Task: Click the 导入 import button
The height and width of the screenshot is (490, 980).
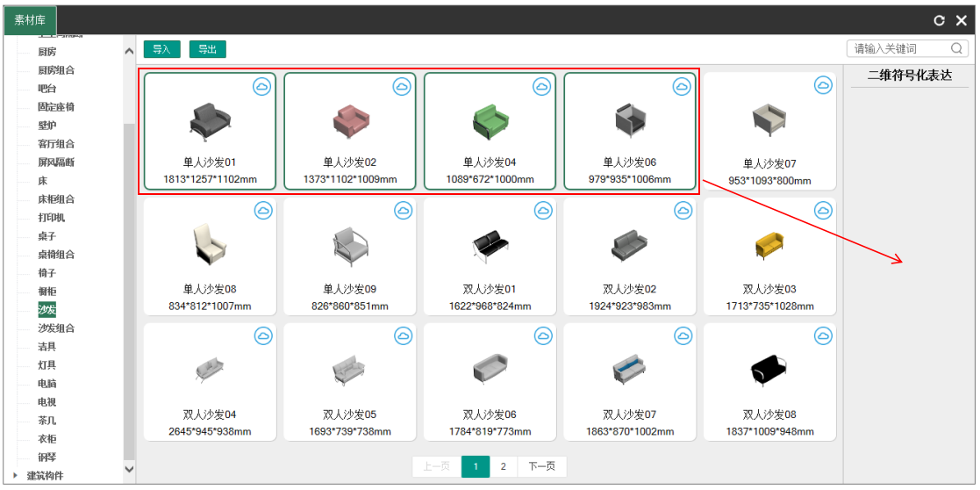Action: (x=162, y=49)
